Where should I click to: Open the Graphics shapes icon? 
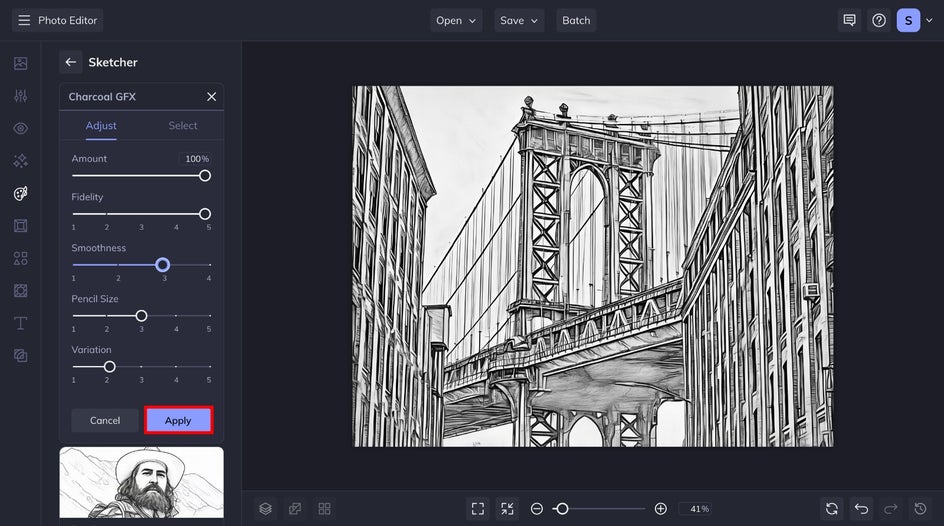click(20, 258)
